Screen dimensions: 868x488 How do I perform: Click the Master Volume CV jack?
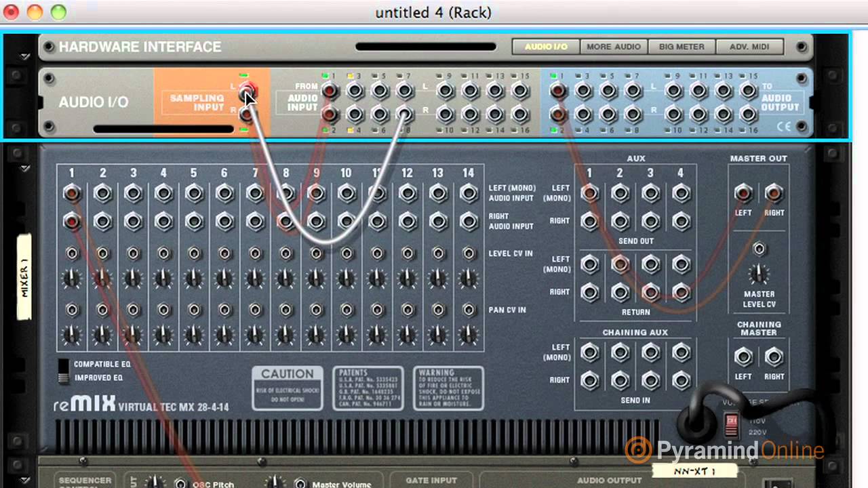[x=301, y=484]
